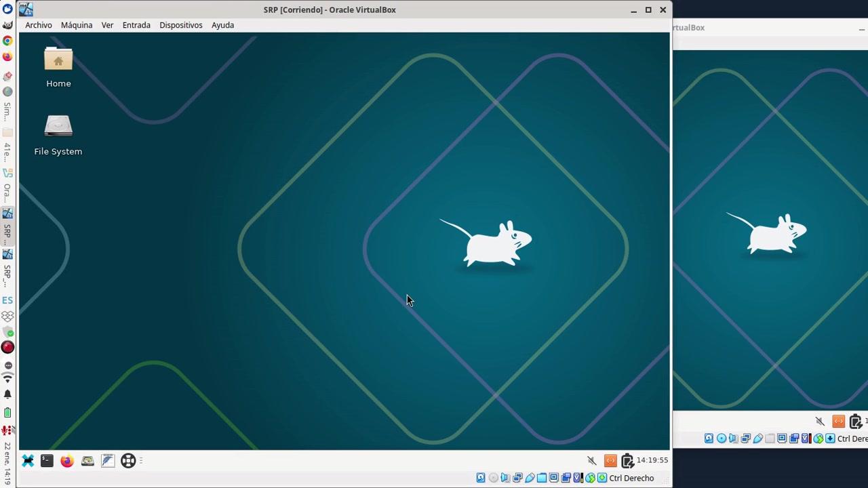The width and height of the screenshot is (868, 488).
Task: Select the Home folder desktop icon
Action: tap(58, 68)
